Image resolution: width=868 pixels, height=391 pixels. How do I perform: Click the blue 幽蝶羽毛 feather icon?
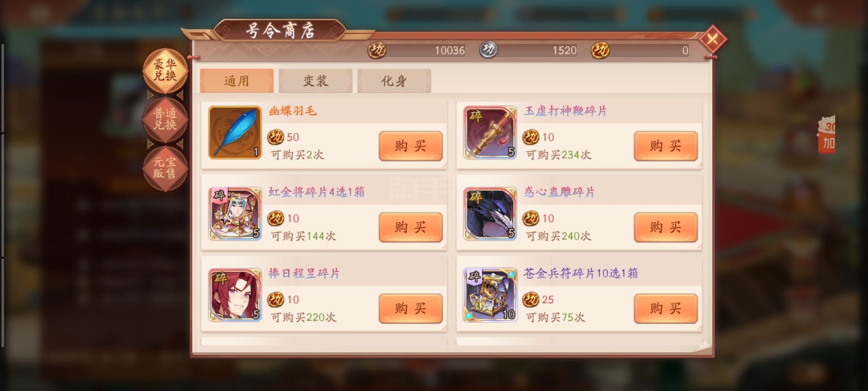pos(235,133)
